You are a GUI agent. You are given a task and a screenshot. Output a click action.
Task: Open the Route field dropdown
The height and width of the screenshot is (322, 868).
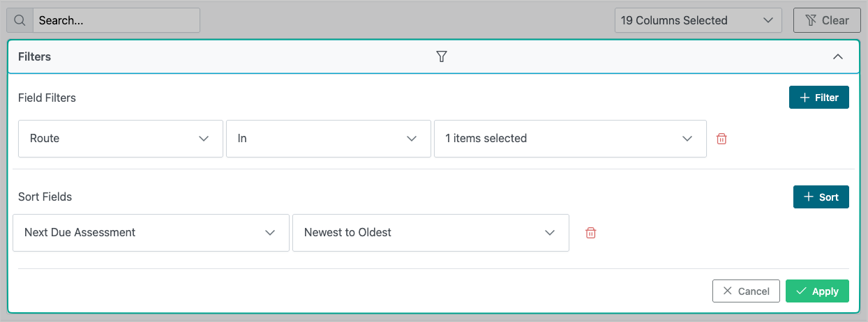pos(119,139)
